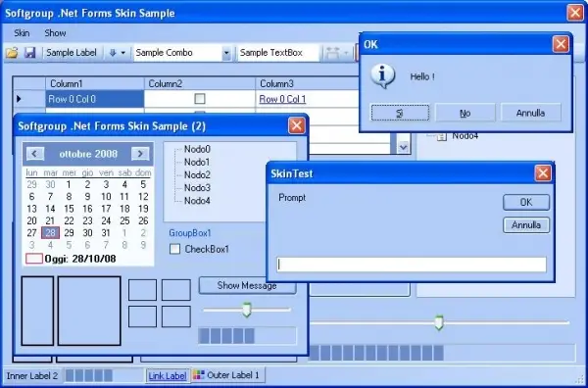Click the blue down-arrow toolbar button

113,53
